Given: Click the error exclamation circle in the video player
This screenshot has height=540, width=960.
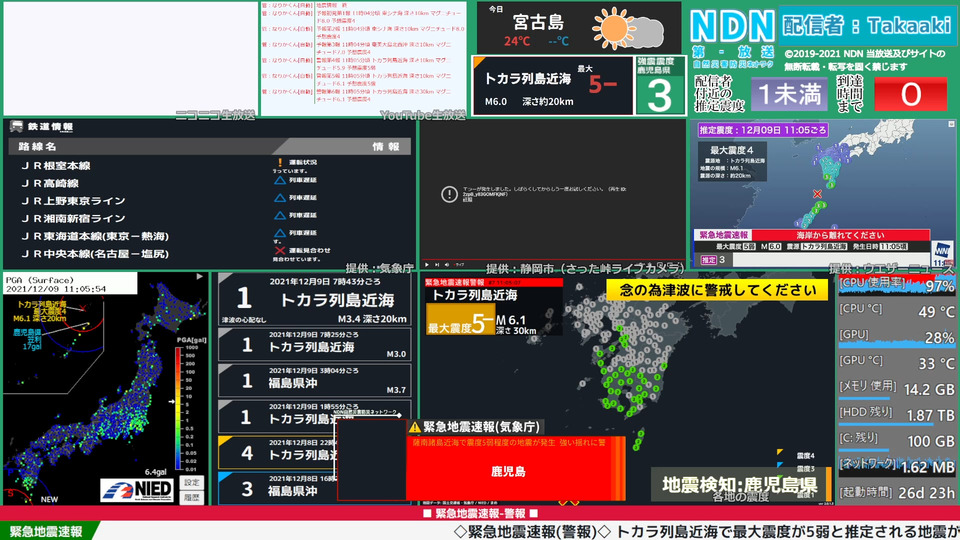Looking at the screenshot, I should tap(449, 194).
